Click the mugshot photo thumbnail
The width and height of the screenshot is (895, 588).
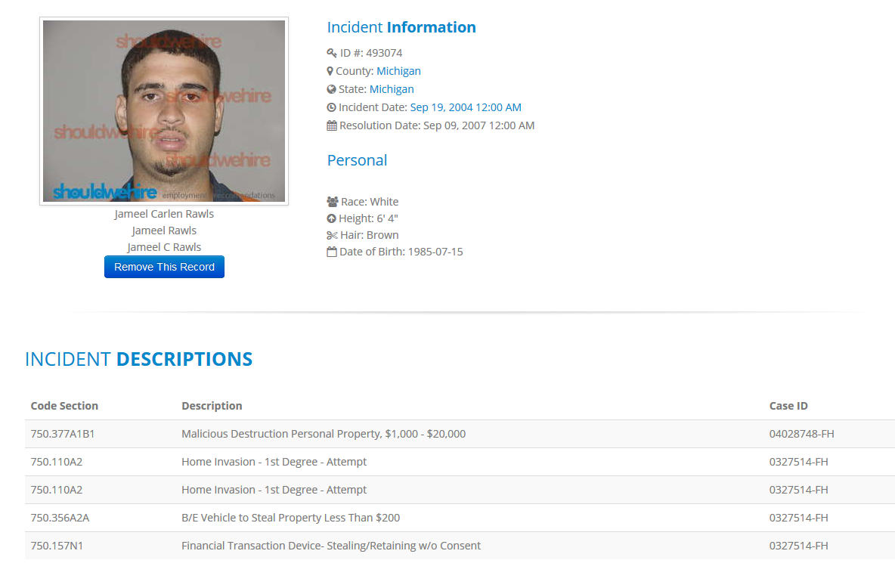pyautogui.click(x=164, y=111)
